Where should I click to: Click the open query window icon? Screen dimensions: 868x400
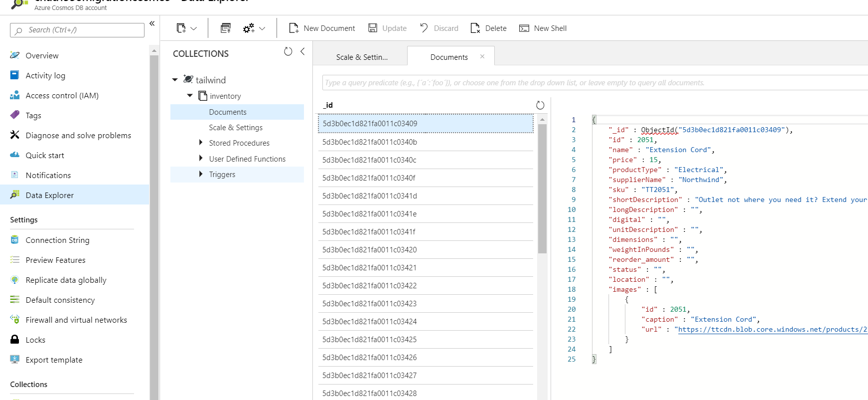226,28
